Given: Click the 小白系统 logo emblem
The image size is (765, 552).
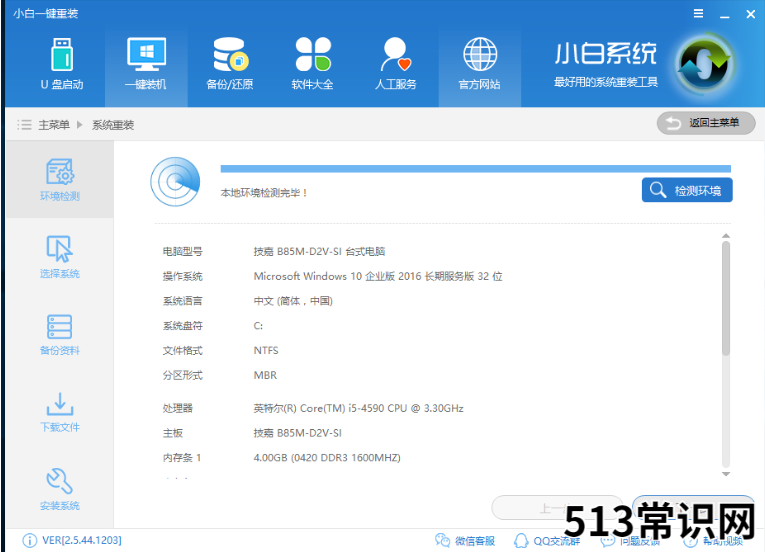Looking at the screenshot, I should click(705, 64).
